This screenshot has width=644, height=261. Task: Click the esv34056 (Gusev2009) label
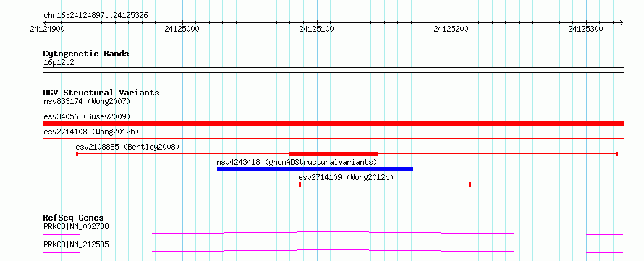tap(87, 116)
